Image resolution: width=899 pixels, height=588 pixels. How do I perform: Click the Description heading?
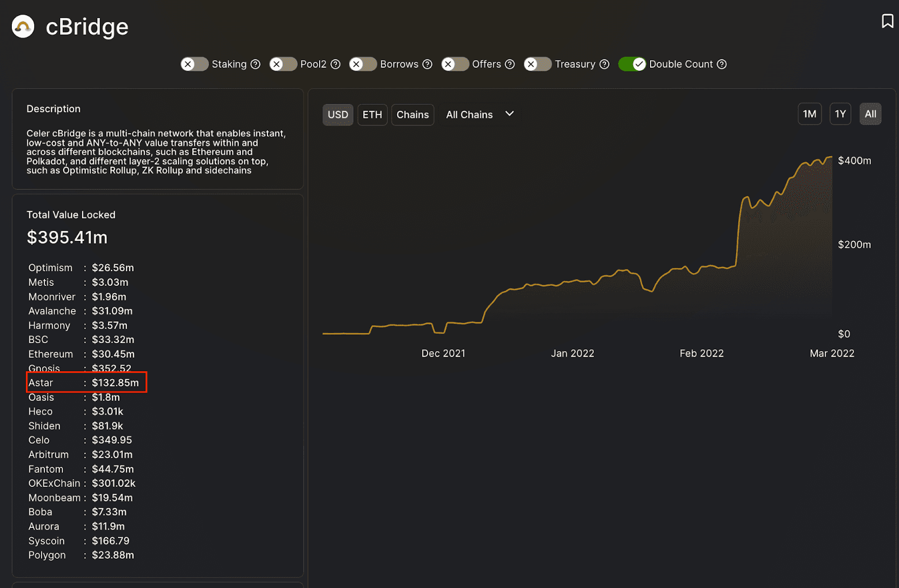coord(53,109)
